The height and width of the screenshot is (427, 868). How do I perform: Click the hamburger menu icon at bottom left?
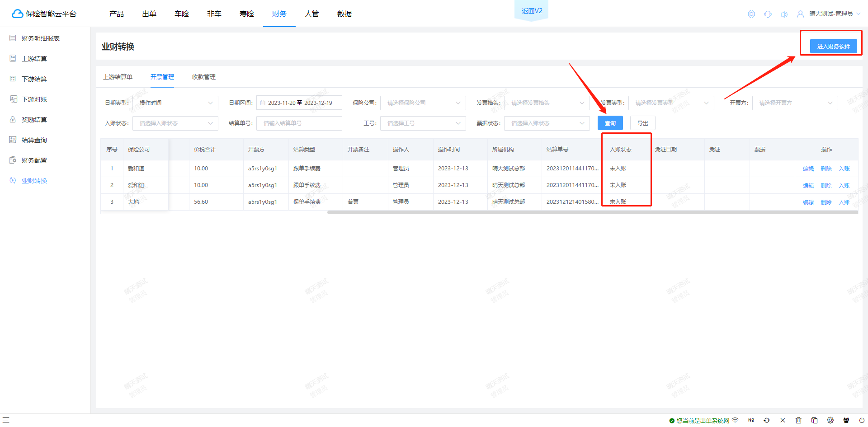click(6, 420)
